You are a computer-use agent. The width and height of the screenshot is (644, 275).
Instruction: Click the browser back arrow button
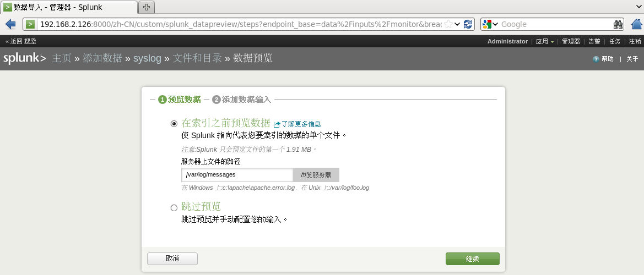[x=10, y=24]
